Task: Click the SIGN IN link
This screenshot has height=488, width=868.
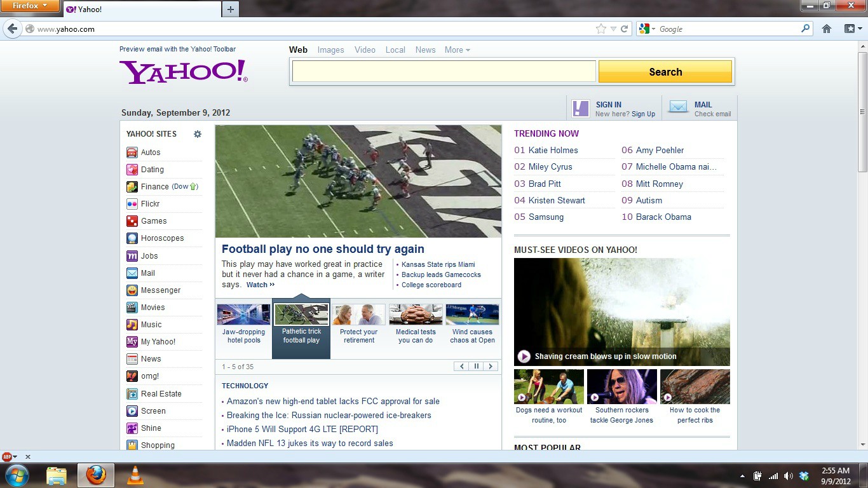Action: [x=608, y=105]
